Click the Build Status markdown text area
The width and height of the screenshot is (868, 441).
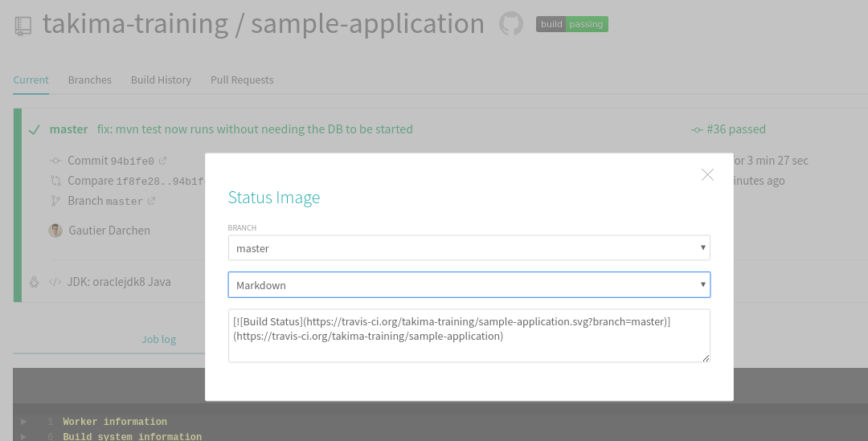[x=469, y=336]
